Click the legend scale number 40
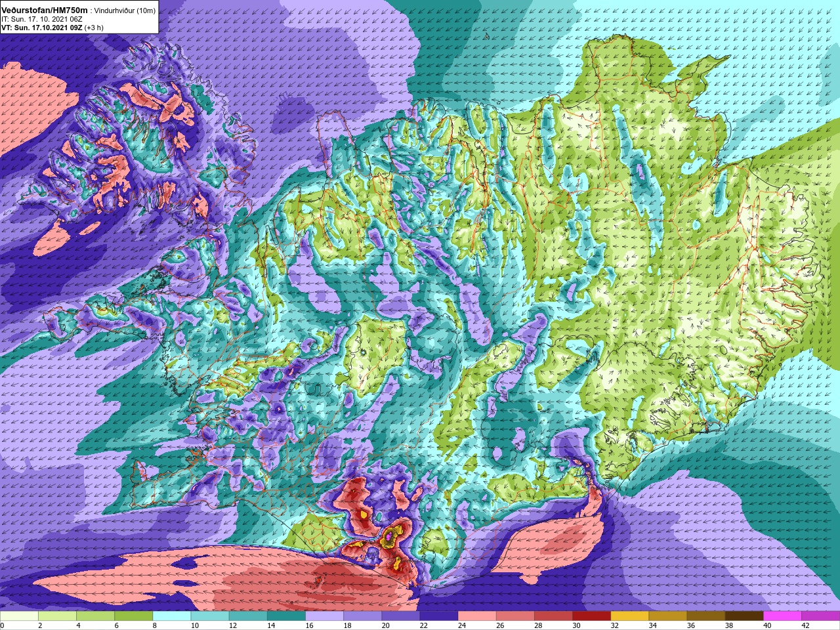840x630 pixels. coord(767,625)
